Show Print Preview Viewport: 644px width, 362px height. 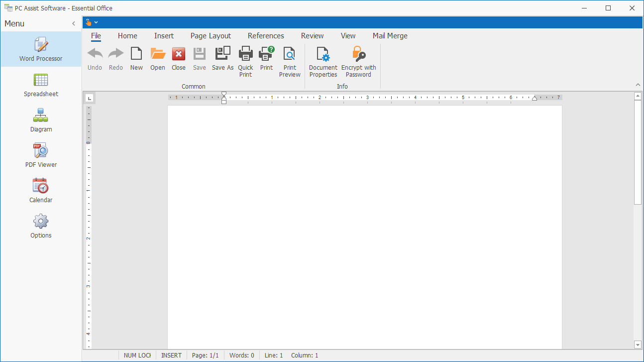pos(290,62)
